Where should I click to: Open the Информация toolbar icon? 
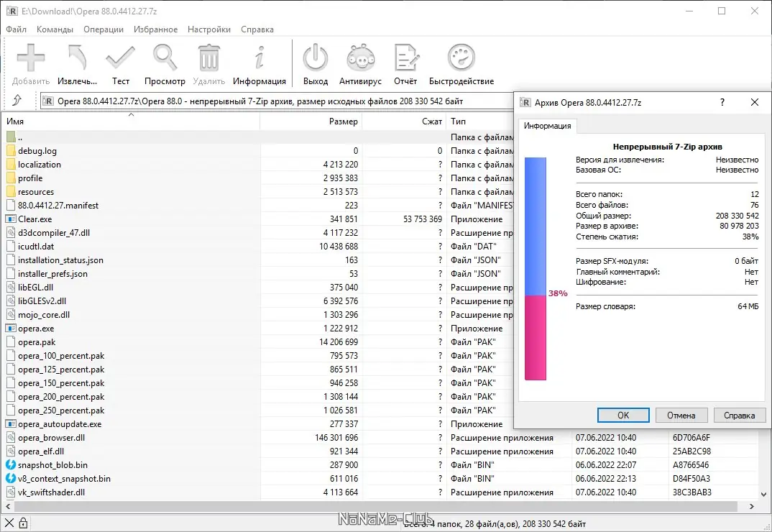259,58
